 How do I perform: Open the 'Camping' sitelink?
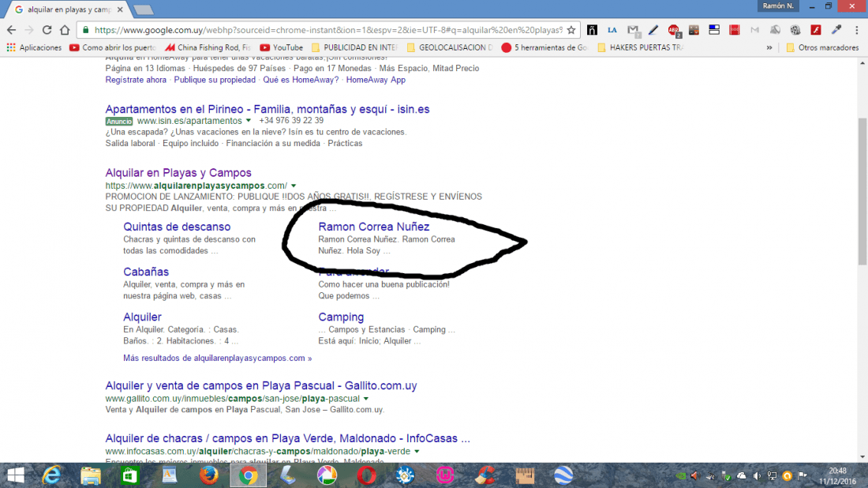coord(341,317)
